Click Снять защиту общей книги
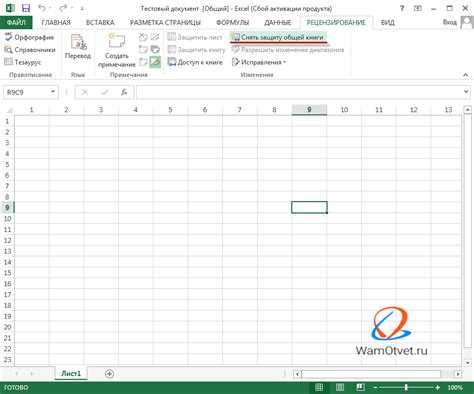The width and height of the screenshot is (474, 394). tap(278, 37)
